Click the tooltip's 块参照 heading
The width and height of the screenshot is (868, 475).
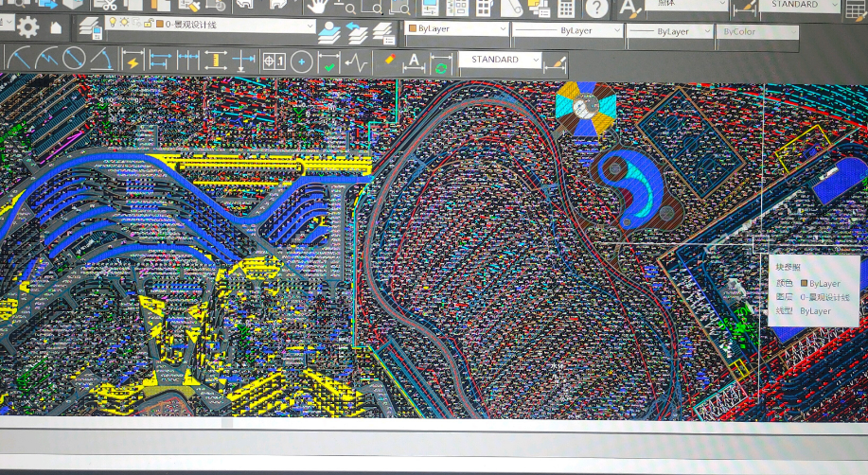[788, 268]
